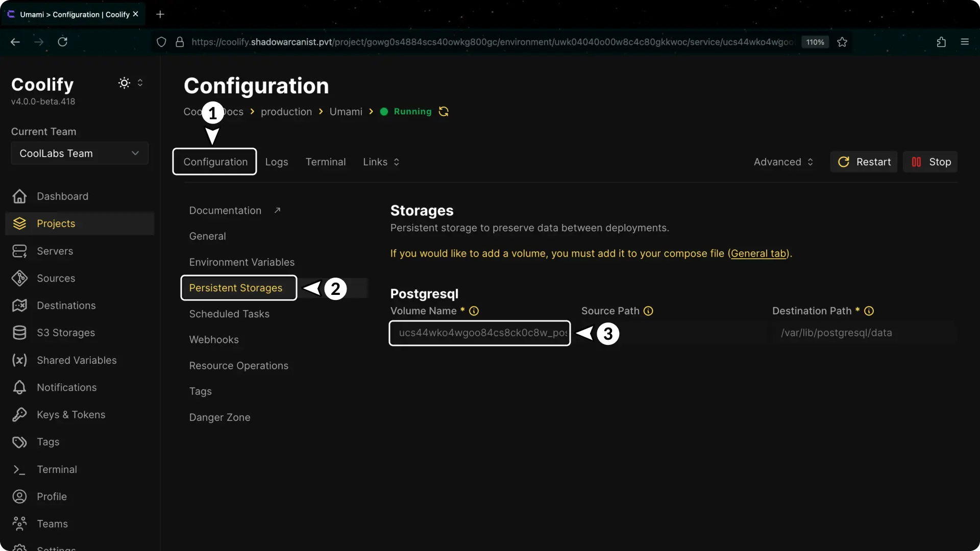Open Destinations from the sidebar
980x551 pixels.
pyautogui.click(x=66, y=305)
